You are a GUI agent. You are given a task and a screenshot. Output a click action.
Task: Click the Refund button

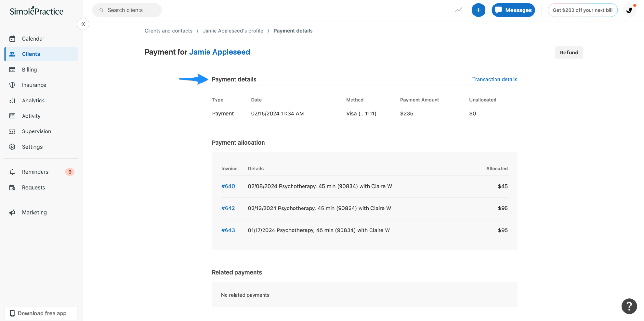point(569,53)
